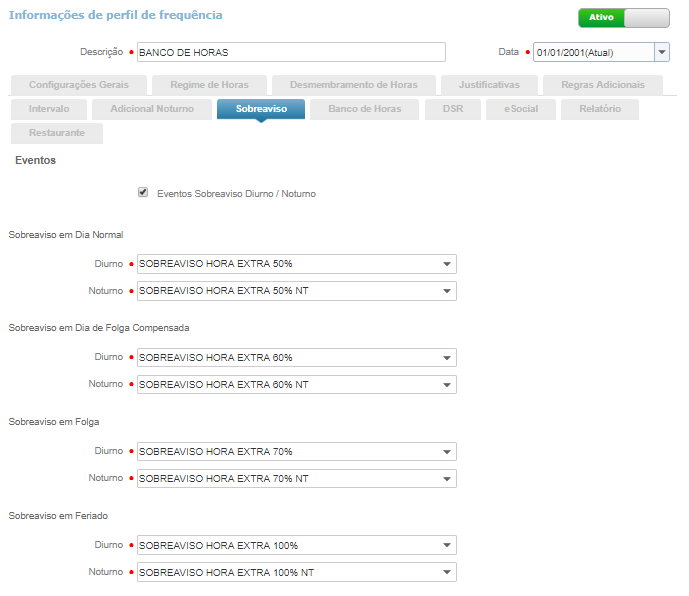This screenshot has width=689, height=596.
Task: Open the Relatório tab
Action: point(600,108)
